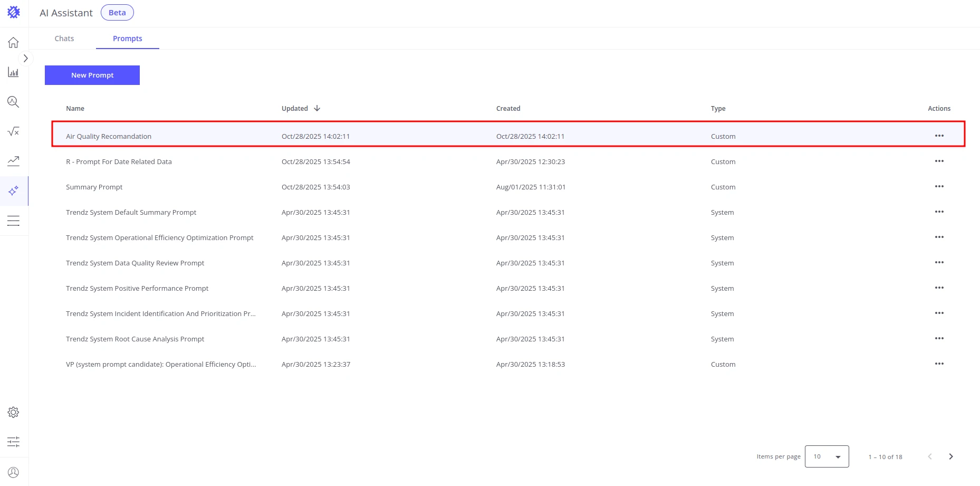The height and width of the screenshot is (486, 980).
Task: Sort by the Name column header
Action: pos(75,108)
